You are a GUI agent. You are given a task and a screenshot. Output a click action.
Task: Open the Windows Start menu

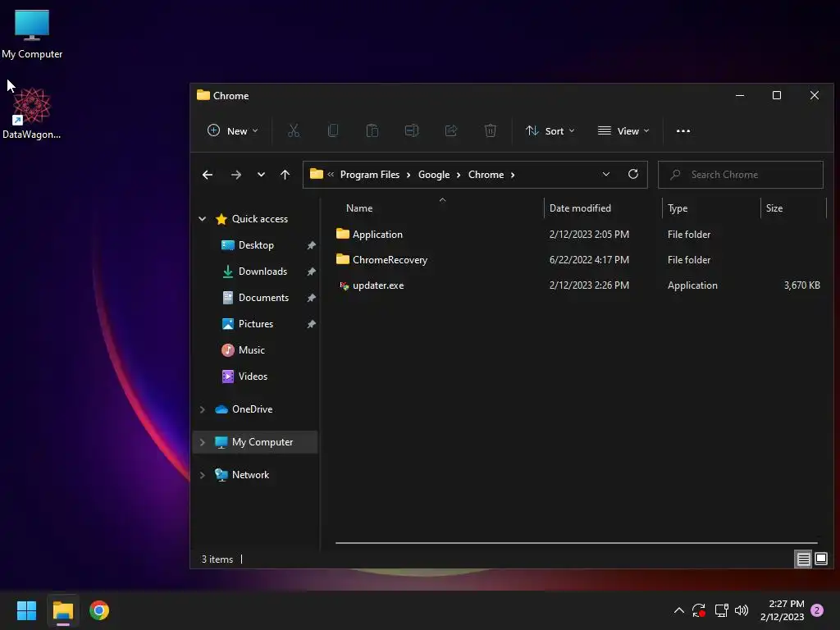click(x=26, y=610)
